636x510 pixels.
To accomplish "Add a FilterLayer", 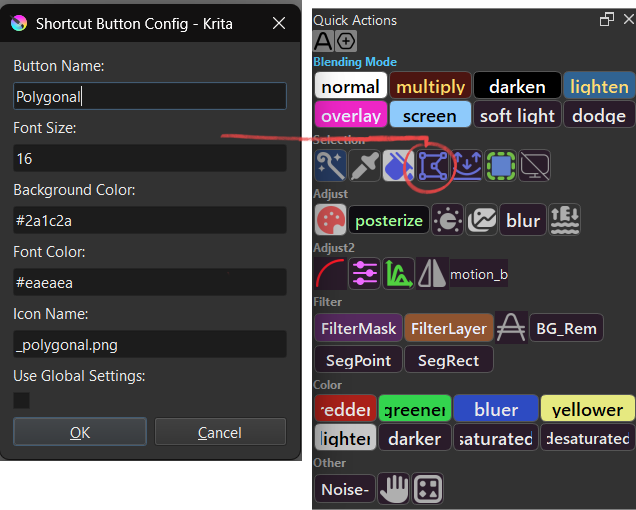I will (449, 328).
